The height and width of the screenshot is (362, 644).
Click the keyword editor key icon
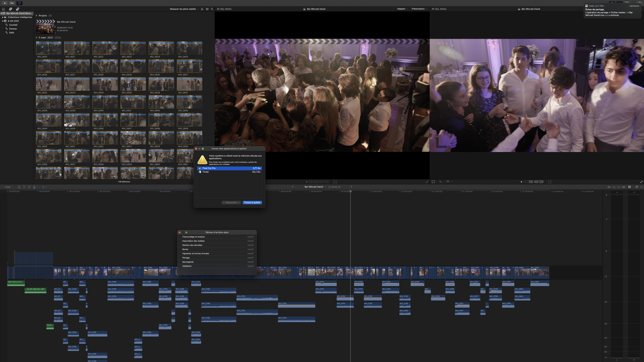click(12, 3)
